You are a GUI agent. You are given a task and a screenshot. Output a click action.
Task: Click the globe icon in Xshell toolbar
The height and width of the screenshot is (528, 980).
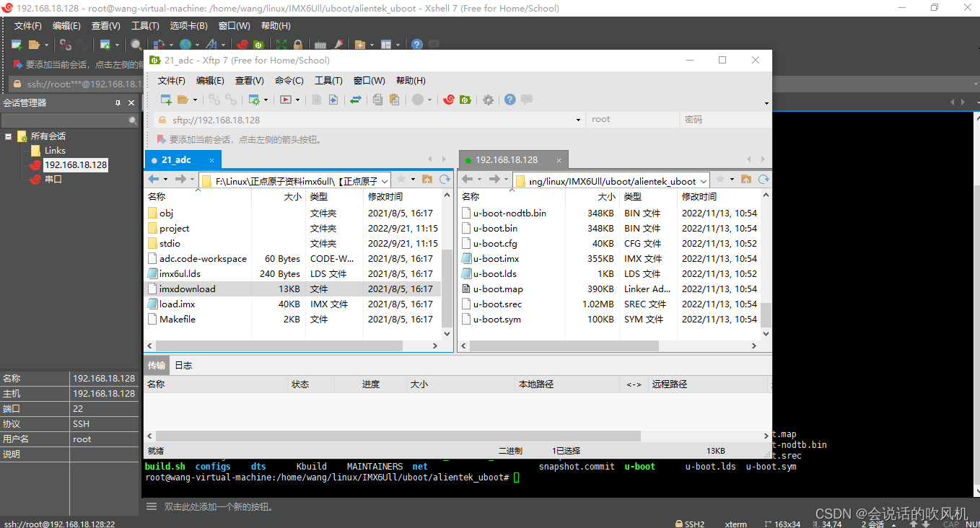tap(185, 45)
